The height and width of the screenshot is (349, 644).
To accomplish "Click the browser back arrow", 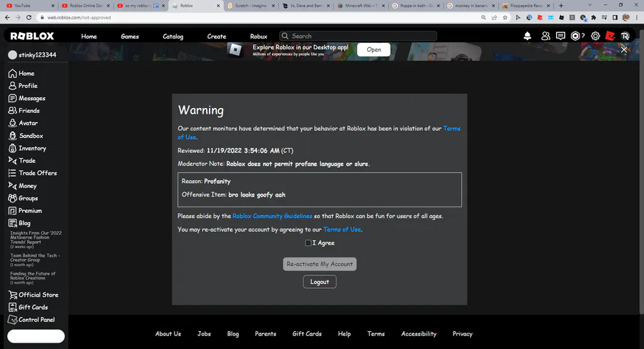I will tap(7, 18).
